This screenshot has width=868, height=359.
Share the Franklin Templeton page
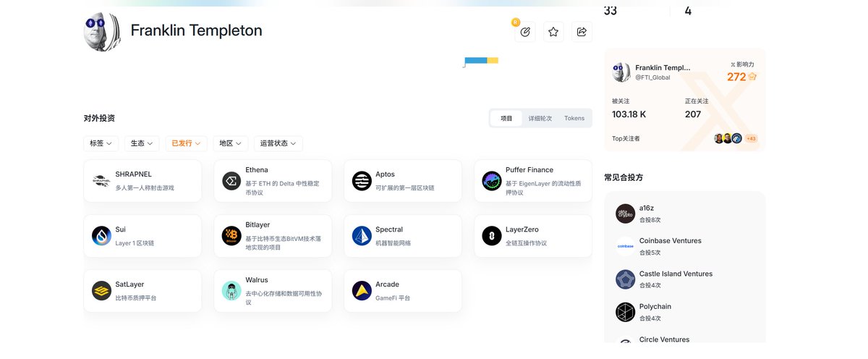(x=582, y=32)
